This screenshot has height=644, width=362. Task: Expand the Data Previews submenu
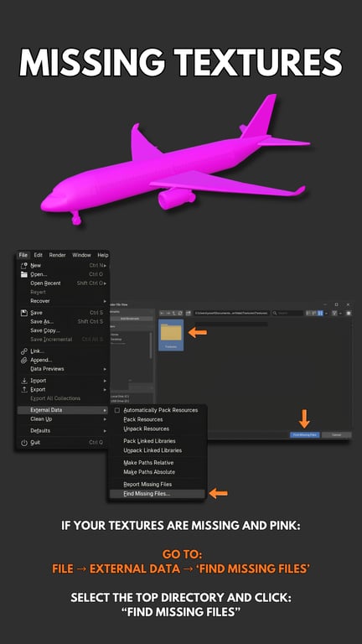(x=62, y=369)
